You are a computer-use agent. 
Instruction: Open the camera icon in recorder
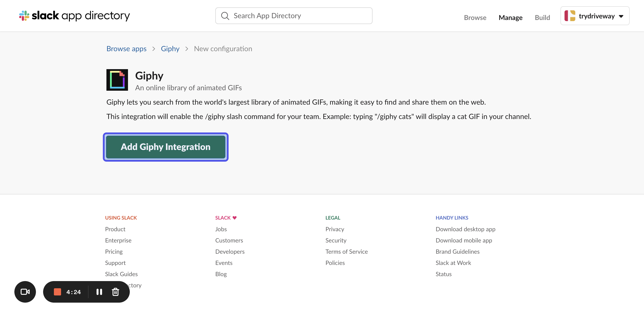[25, 292]
